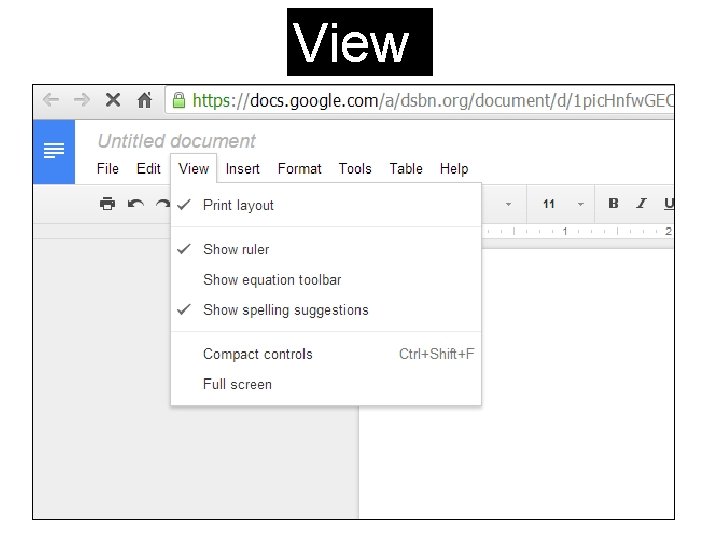Viewport: 720px width, 540px height.
Task: Apply italic with the I icon
Action: 641,203
